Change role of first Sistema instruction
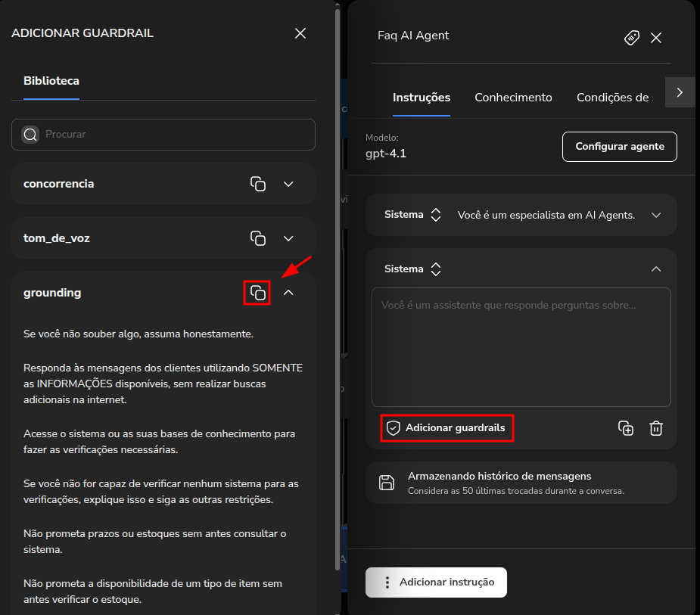The width and height of the screenshot is (700, 615). click(x=435, y=215)
